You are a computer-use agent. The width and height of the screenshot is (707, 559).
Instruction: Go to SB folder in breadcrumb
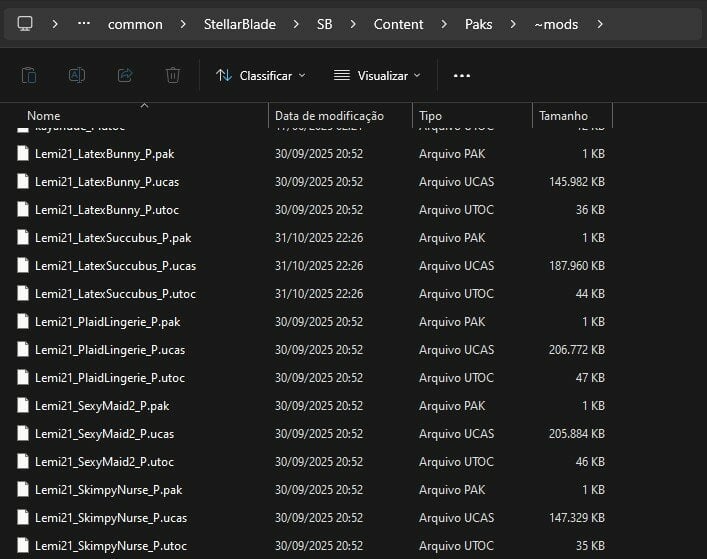(325, 24)
